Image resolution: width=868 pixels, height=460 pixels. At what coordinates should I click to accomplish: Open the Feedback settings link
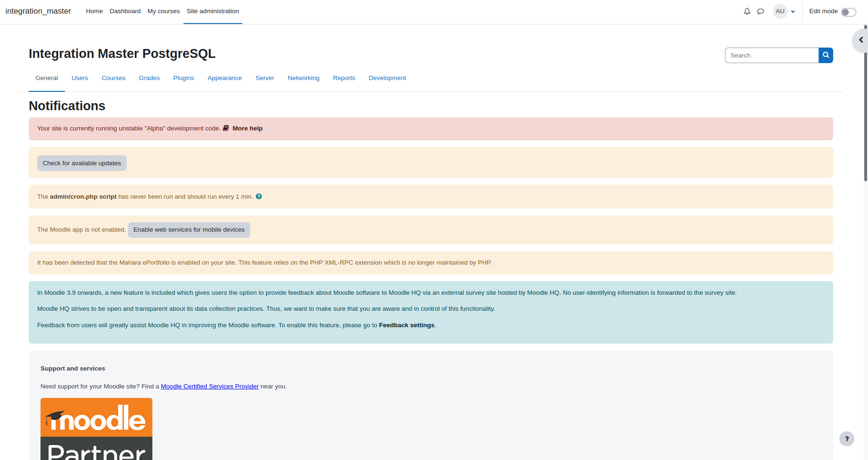click(406, 325)
